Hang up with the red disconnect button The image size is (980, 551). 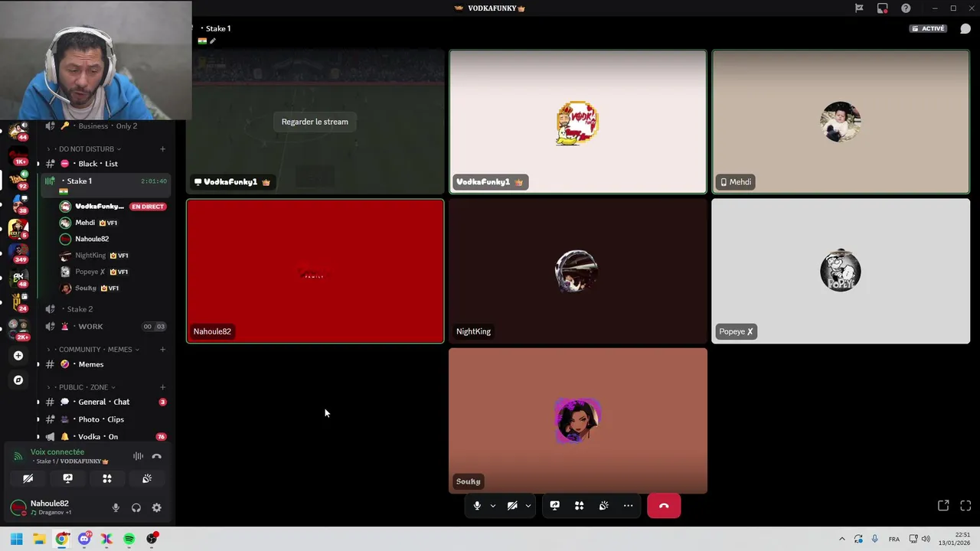[x=664, y=506]
